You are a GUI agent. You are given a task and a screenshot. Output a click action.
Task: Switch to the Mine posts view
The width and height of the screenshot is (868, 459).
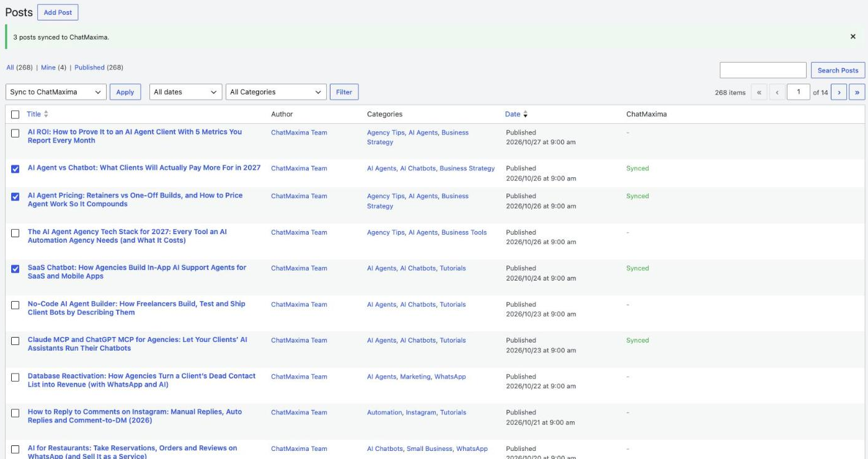click(x=48, y=68)
